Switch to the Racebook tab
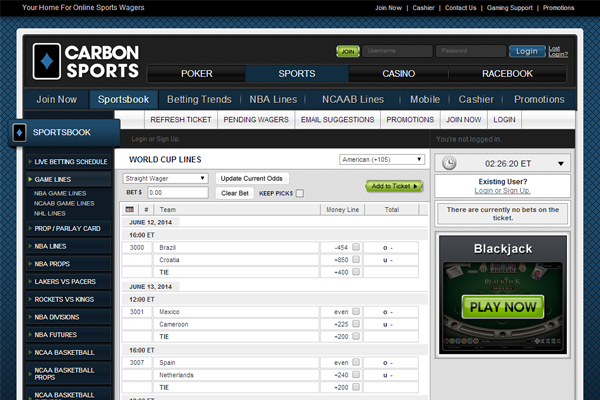 point(507,73)
